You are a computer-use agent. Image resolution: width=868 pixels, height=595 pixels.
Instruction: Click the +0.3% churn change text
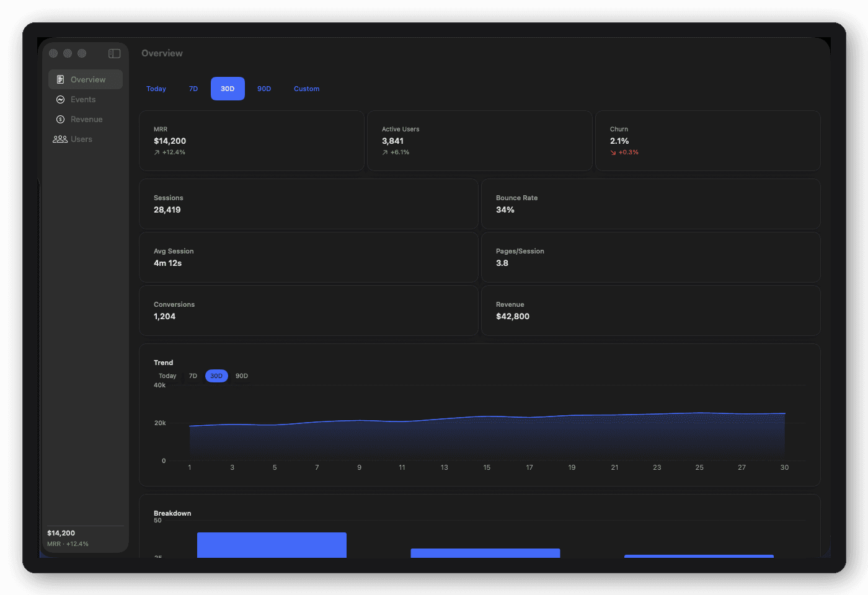point(629,152)
